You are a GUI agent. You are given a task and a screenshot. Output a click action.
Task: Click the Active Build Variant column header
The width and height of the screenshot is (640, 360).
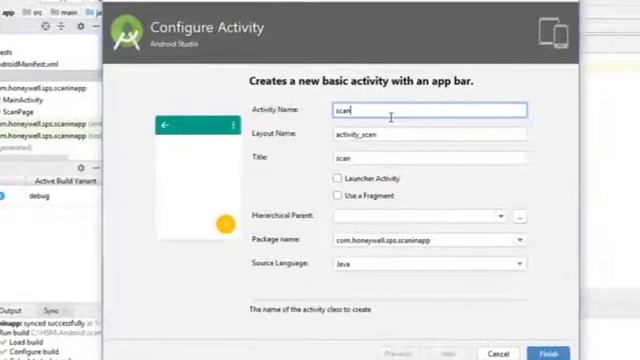65,181
